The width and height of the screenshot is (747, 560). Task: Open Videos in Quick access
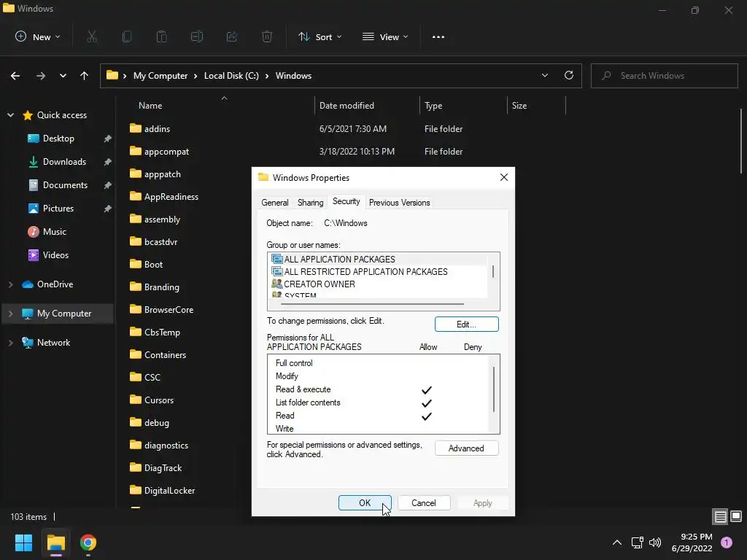(x=55, y=255)
